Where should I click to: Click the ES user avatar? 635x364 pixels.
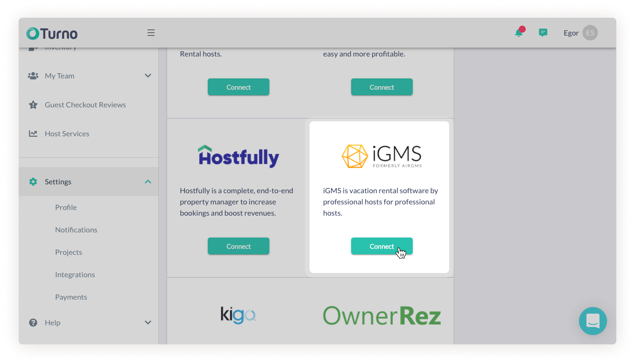click(590, 33)
